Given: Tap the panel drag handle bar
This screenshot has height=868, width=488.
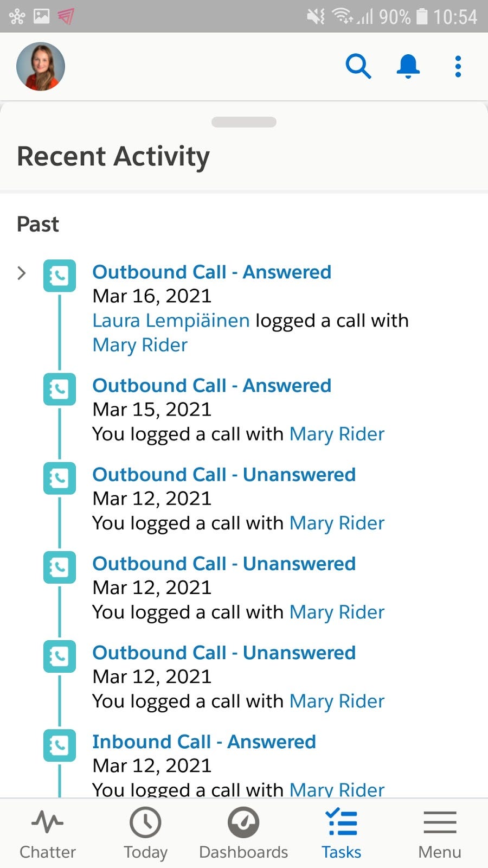Looking at the screenshot, I should tap(244, 122).
